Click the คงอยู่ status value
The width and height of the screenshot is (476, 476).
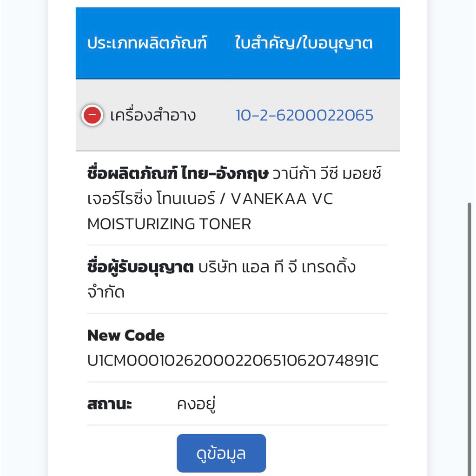196,404
